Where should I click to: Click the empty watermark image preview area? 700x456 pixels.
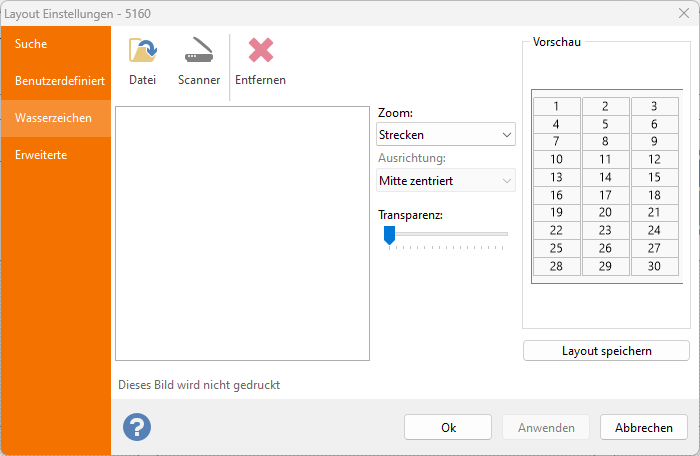[x=242, y=233]
